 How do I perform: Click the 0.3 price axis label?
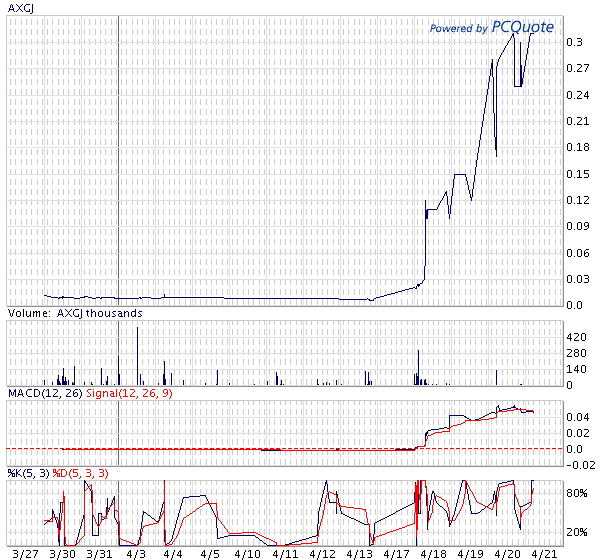click(x=574, y=42)
